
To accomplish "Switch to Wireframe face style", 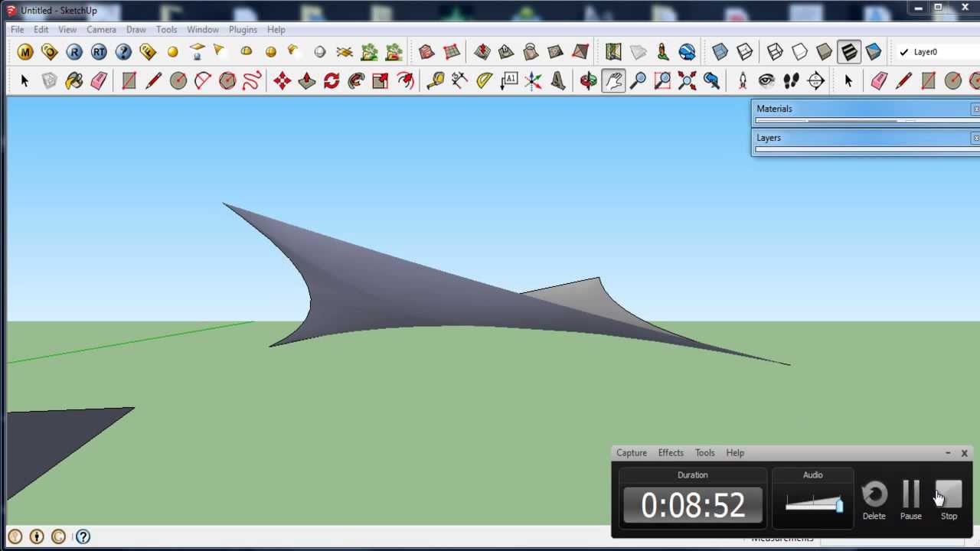I will [x=775, y=52].
